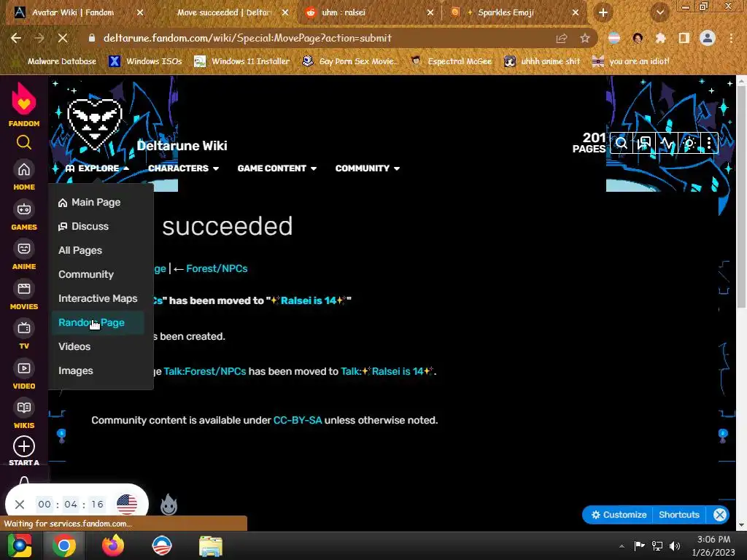
Task: Open the Chrome icon in the taskbar
Action: click(64, 545)
